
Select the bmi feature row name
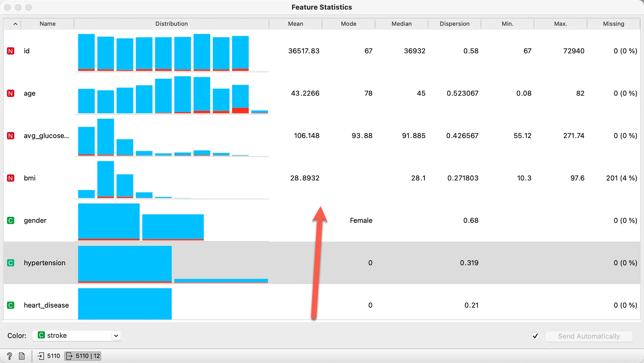pyautogui.click(x=30, y=178)
